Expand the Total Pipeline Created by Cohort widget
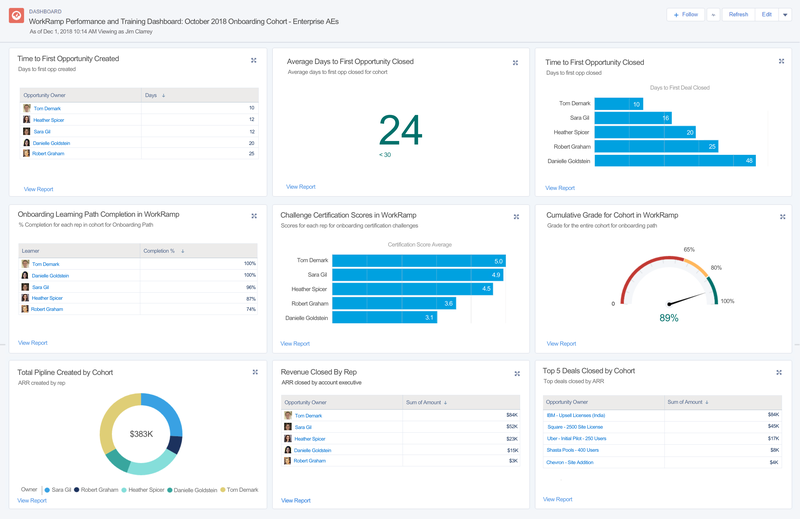The height and width of the screenshot is (519, 800). point(255,372)
